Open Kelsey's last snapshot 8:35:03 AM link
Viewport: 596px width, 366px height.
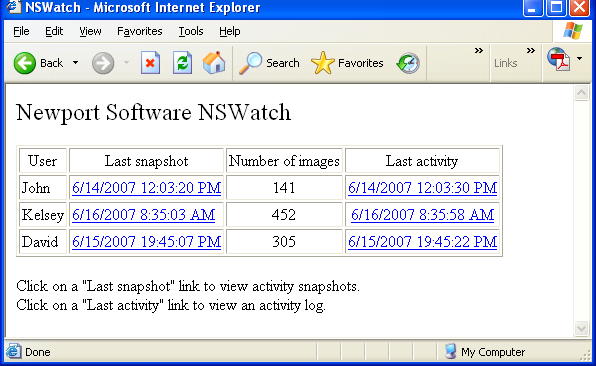tap(143, 215)
